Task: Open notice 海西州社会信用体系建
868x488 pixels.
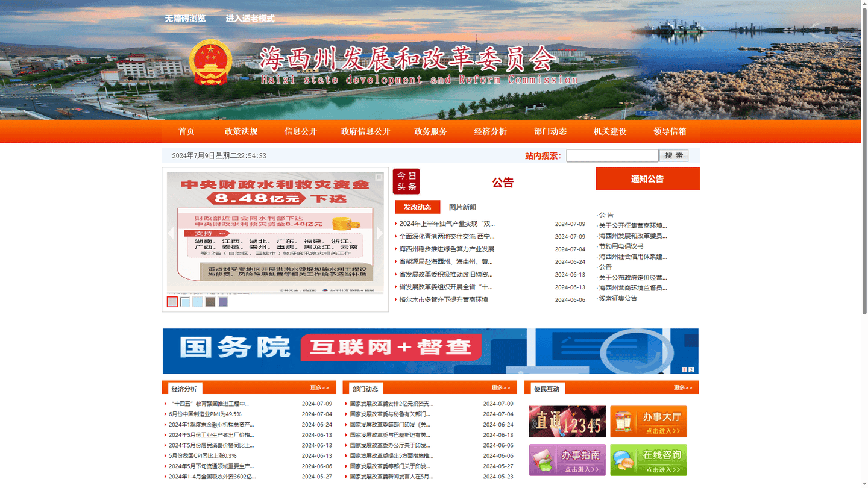Action: [633, 257]
